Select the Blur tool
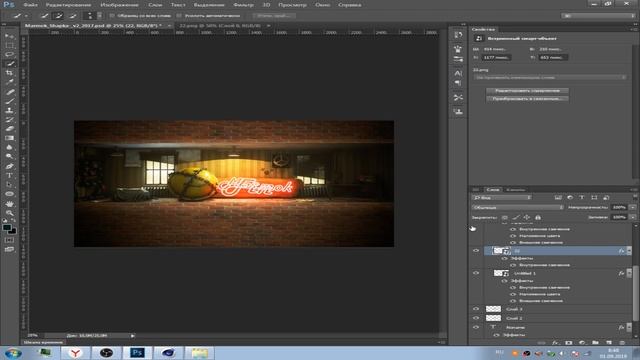This screenshot has height=360, width=640. [x=9, y=147]
